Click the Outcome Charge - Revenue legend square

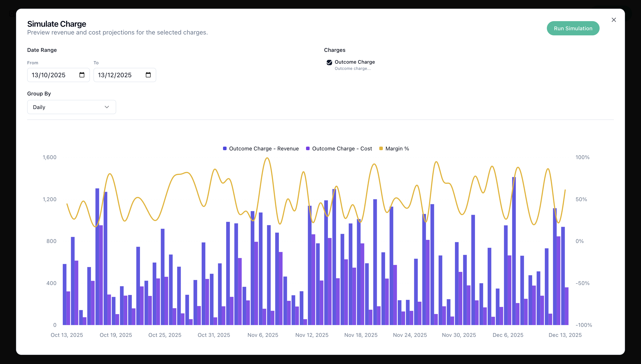pyautogui.click(x=224, y=148)
